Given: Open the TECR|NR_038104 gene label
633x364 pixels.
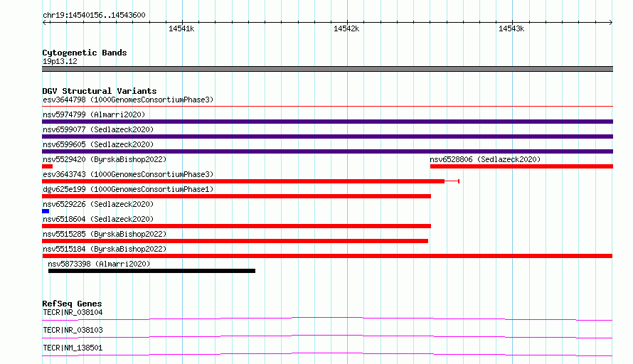Looking at the screenshot, I should coord(73,312).
